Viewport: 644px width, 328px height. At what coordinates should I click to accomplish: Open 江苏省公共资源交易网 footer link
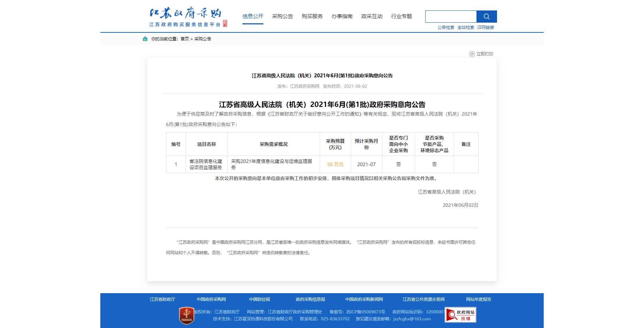pos(424,299)
